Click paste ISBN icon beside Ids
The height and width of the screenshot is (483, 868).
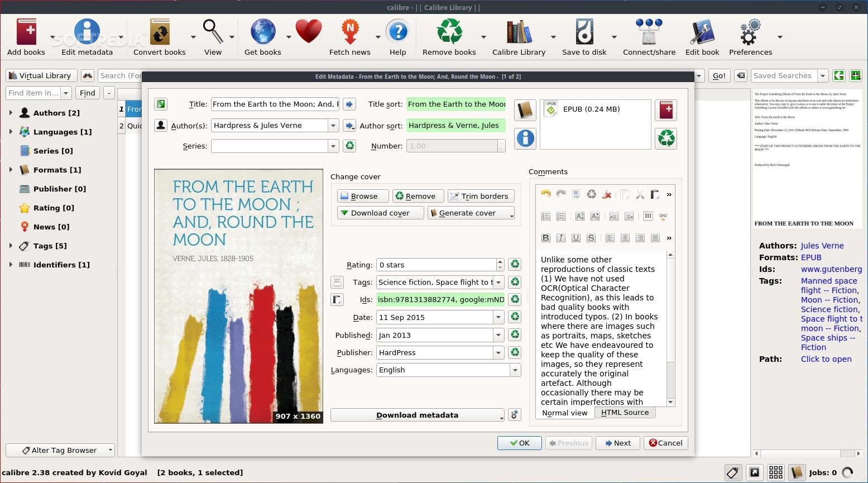click(x=337, y=299)
